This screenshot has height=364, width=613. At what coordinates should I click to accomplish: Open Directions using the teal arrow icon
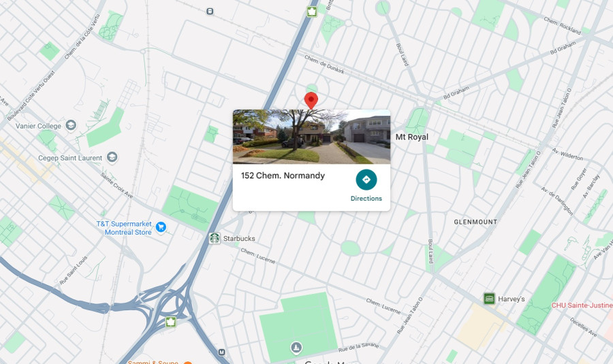(366, 180)
